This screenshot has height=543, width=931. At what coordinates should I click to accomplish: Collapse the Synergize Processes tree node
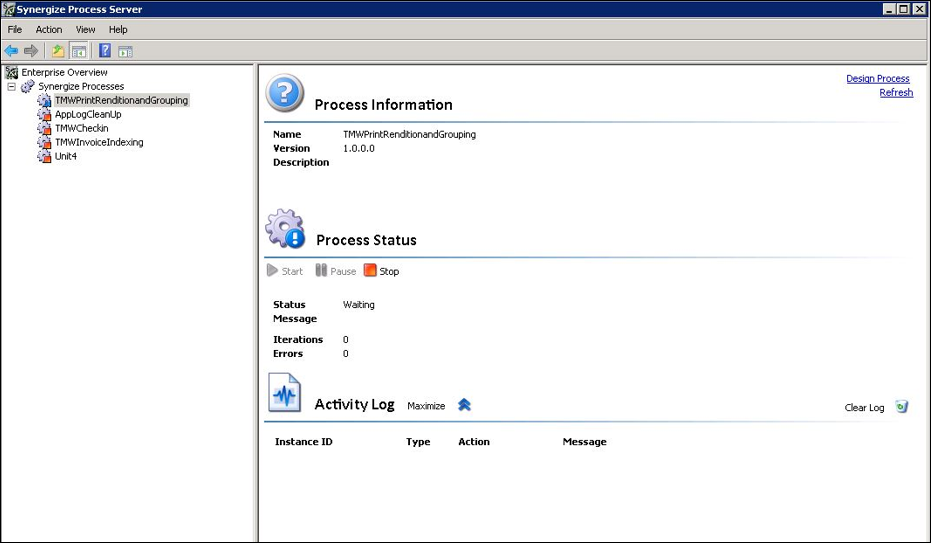[11, 87]
